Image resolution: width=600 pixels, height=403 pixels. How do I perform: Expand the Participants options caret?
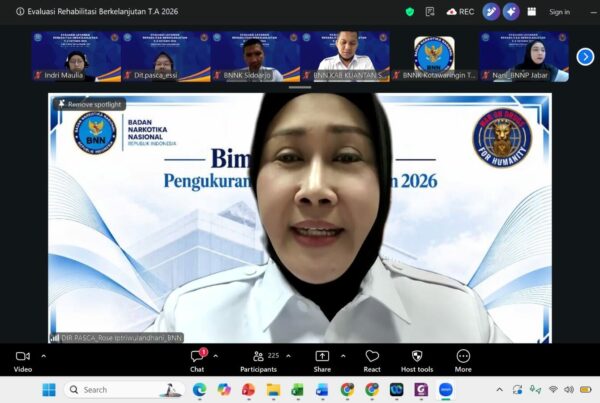(289, 356)
